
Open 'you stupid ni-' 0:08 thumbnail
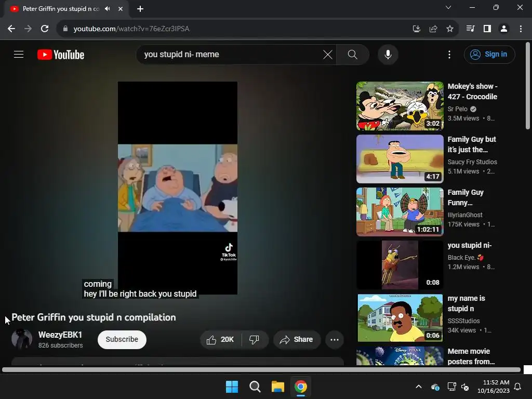400,265
